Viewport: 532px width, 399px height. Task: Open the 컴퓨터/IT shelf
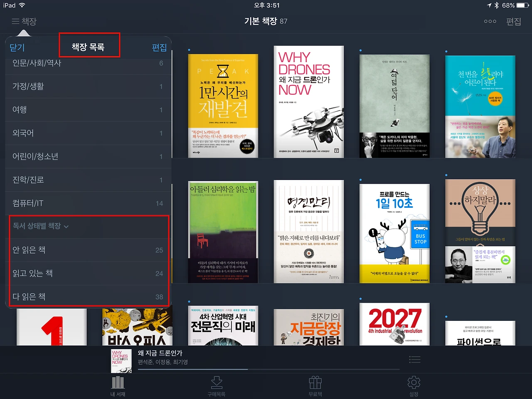(x=88, y=203)
